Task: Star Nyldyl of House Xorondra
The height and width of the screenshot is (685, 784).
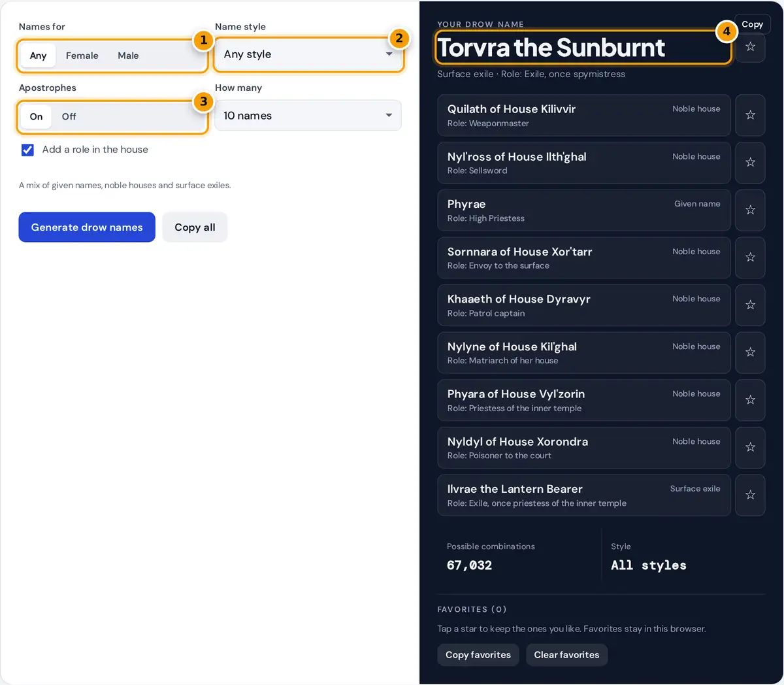Action: (750, 448)
